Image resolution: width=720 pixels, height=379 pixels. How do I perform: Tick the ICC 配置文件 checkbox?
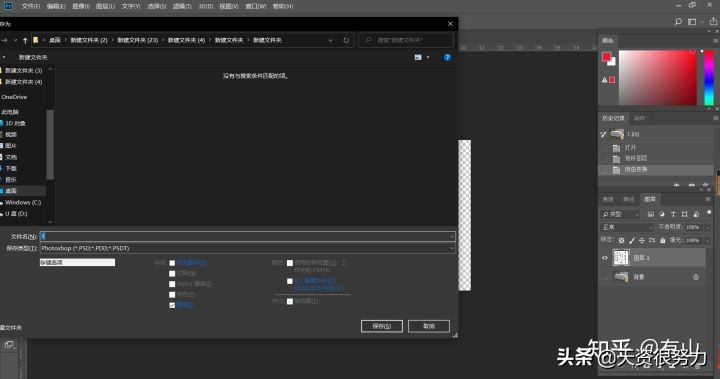tap(290, 281)
